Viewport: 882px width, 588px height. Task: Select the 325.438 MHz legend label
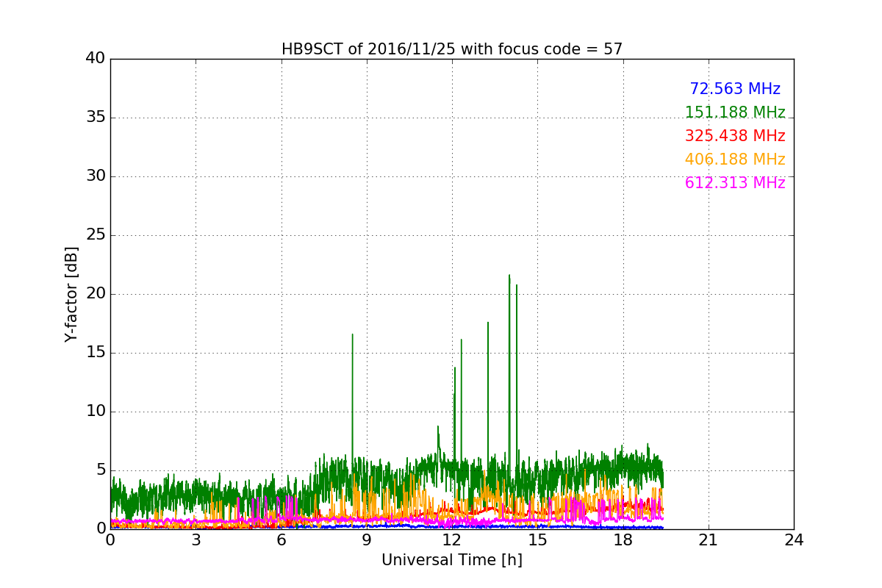click(735, 136)
